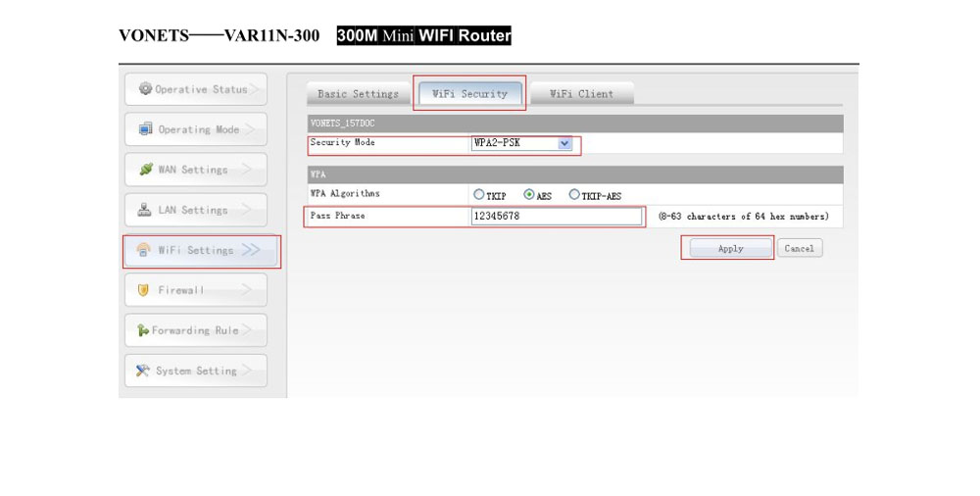The image size is (980, 496).
Task: Click into the Pass Phrase input field
Action: 557,217
